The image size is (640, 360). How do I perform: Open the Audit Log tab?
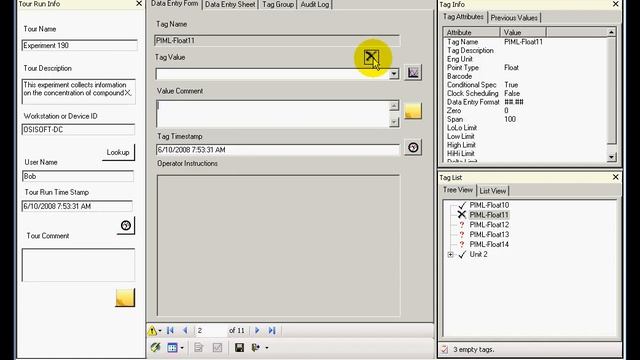click(315, 4)
